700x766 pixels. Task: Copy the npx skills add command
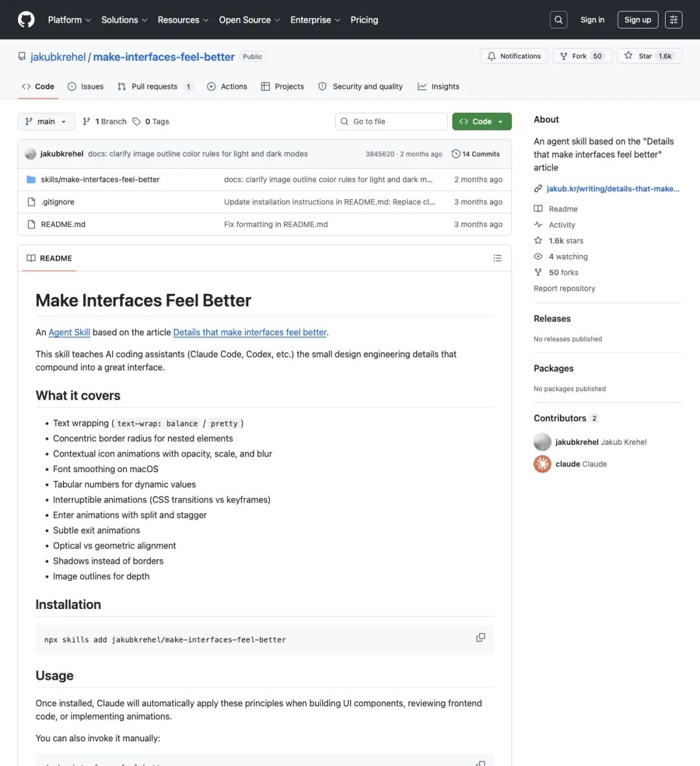tap(480, 638)
